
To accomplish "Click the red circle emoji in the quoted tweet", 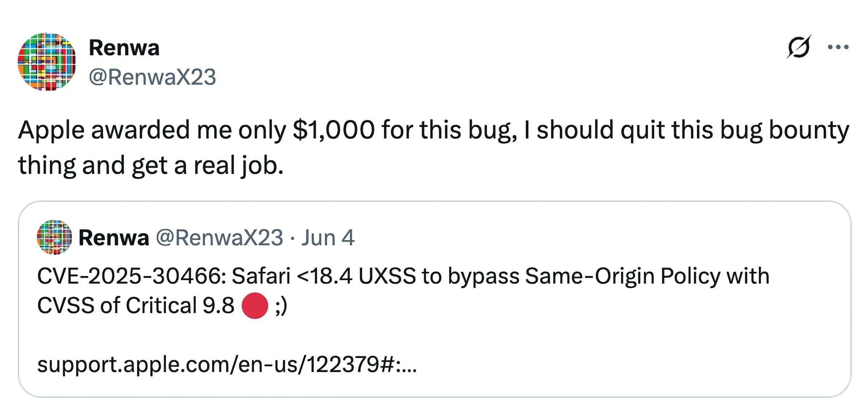I will [255, 306].
